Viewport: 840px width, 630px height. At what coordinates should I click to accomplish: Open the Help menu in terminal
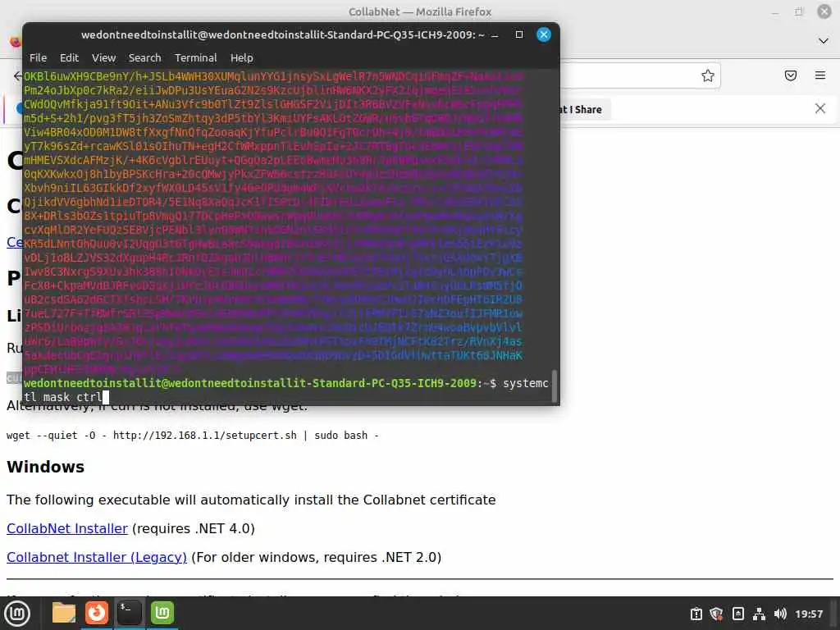tap(242, 58)
